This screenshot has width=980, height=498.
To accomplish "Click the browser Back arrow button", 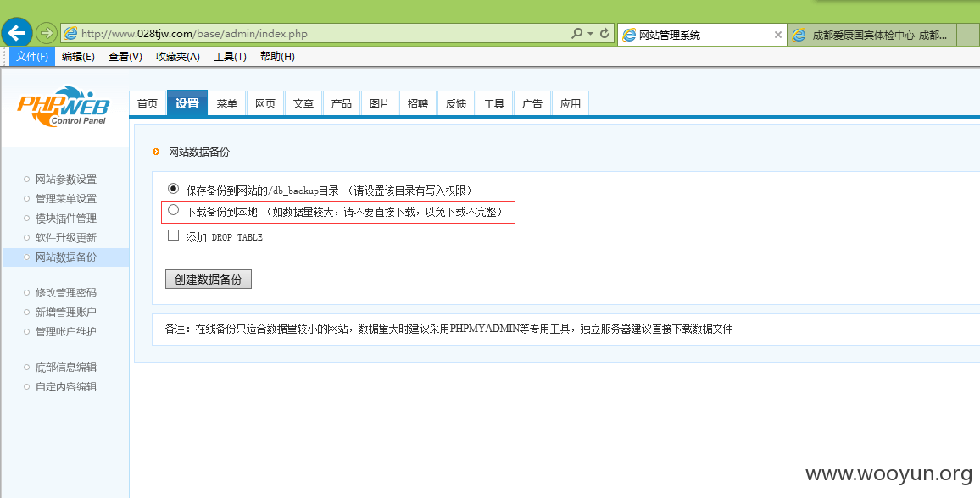I will point(17,32).
